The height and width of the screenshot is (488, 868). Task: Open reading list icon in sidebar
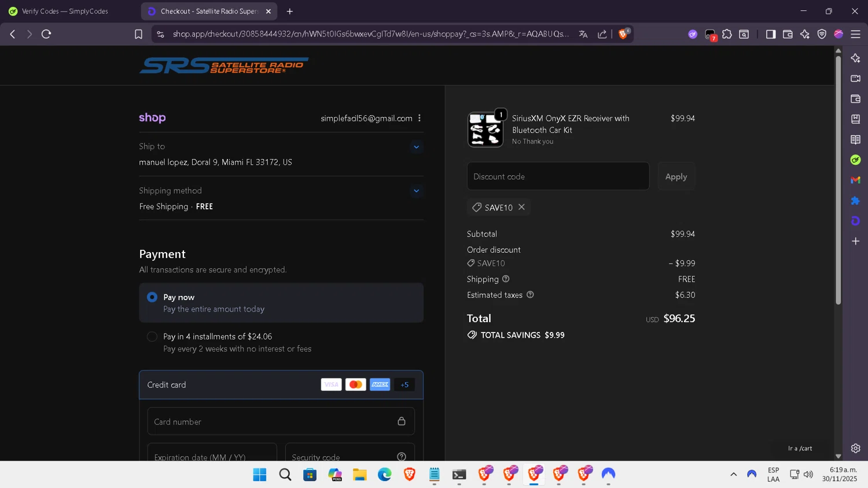pos(855,139)
